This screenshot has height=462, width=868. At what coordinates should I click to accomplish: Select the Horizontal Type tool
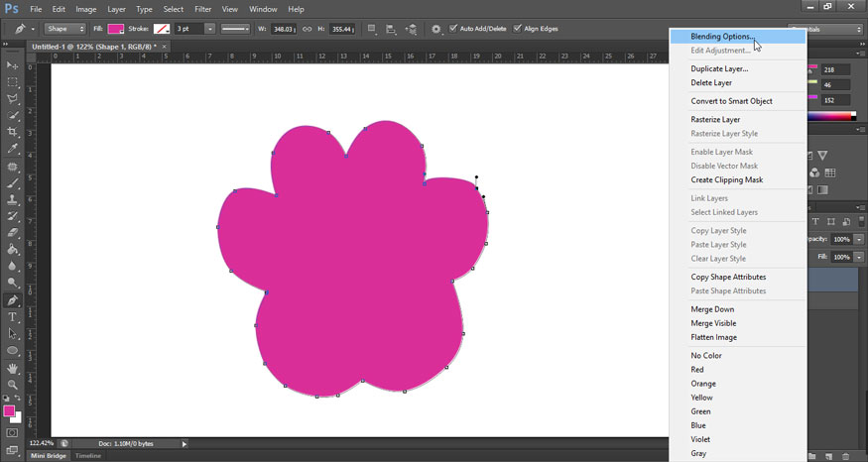coord(13,317)
